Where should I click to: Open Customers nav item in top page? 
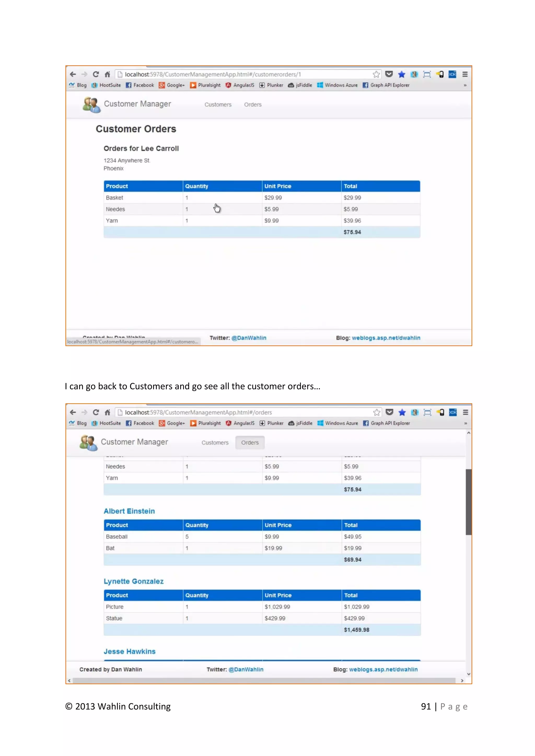point(218,105)
